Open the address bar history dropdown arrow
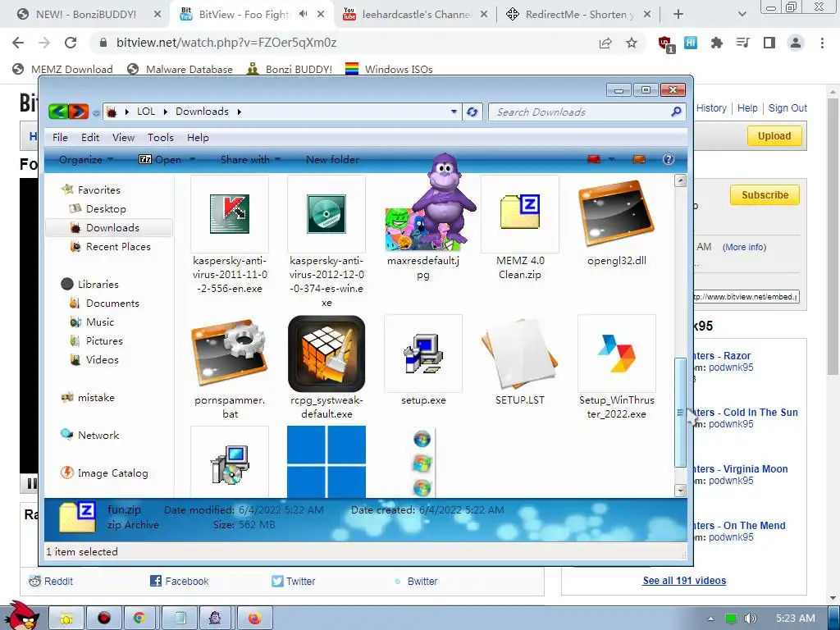Viewport: 840px width, 630px height. coord(454,112)
